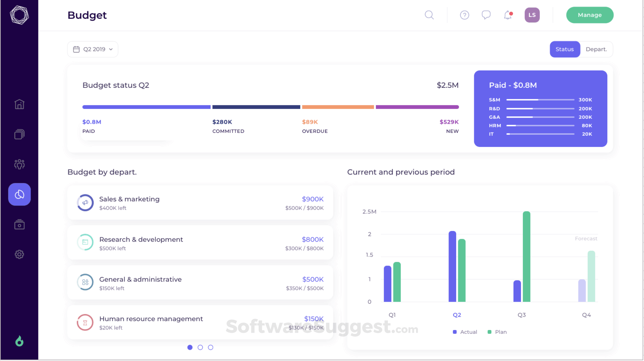Click the Help question mark icon
The height and width of the screenshot is (361, 644).
[464, 15]
